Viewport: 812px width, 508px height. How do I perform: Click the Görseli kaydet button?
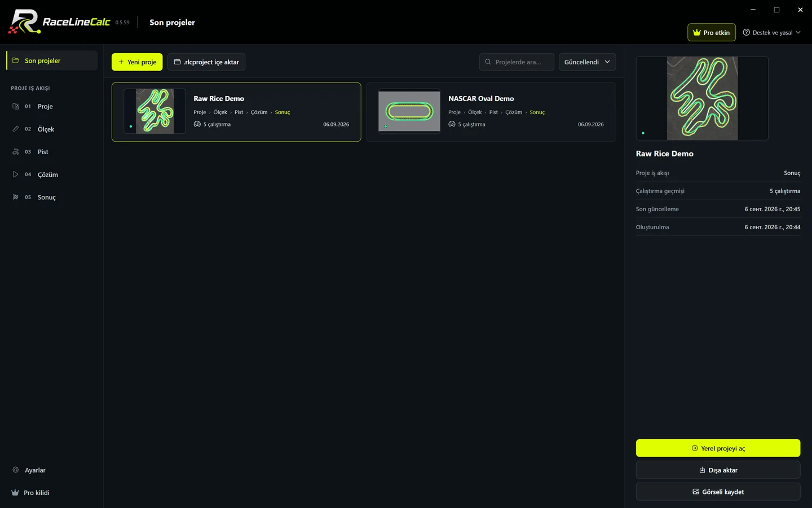click(718, 492)
